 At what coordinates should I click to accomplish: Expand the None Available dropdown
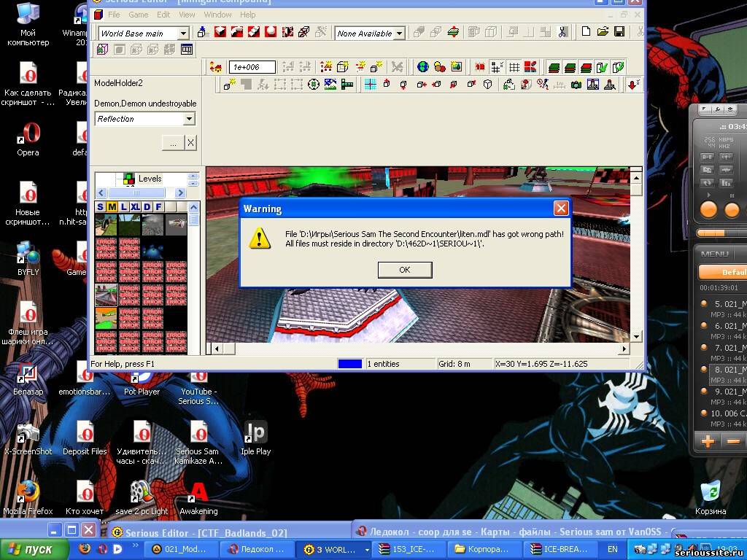(399, 34)
